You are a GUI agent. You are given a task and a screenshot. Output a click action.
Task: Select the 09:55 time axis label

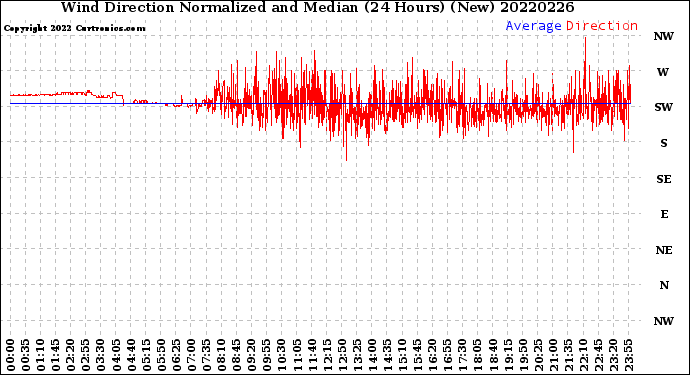click(x=266, y=355)
